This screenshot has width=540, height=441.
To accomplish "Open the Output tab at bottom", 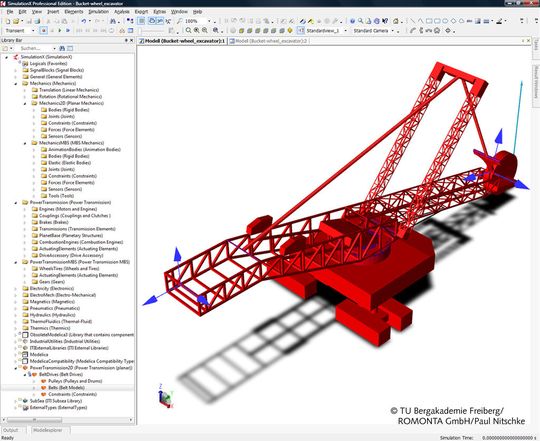I will [x=11, y=430].
